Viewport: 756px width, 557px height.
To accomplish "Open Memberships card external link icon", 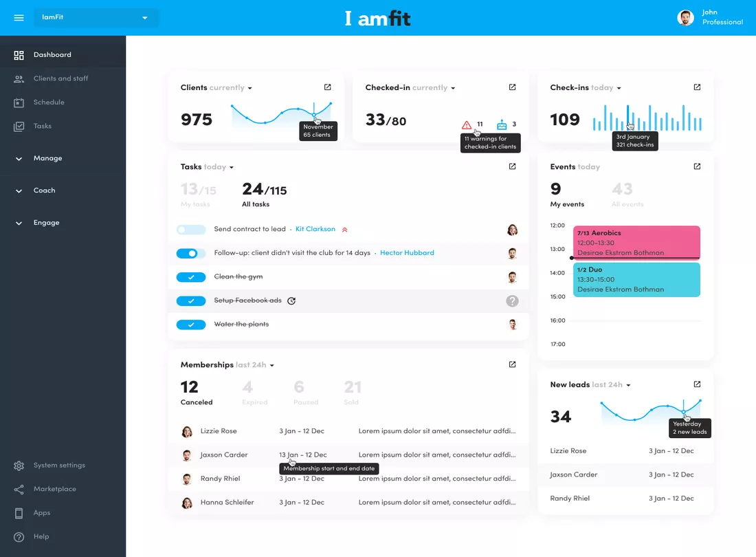I will (x=512, y=364).
